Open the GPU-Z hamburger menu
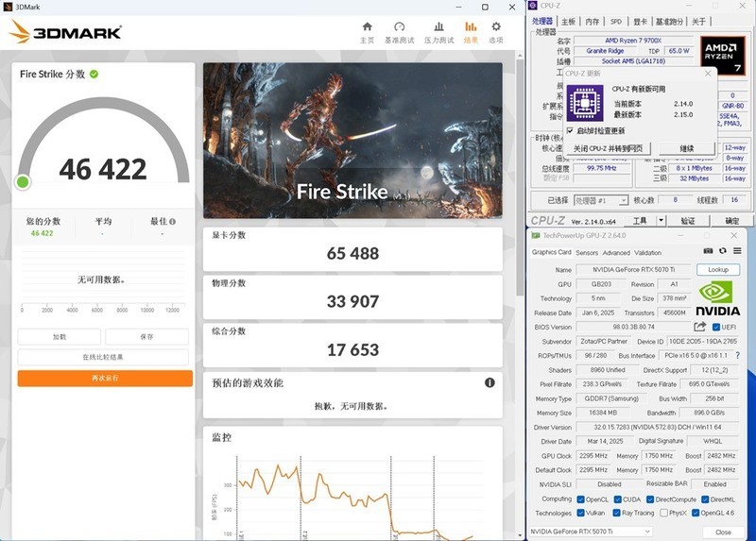 (737, 251)
